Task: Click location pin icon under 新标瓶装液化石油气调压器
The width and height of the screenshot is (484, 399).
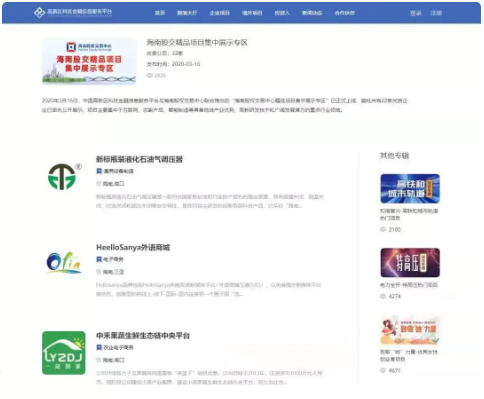Action: (99, 184)
